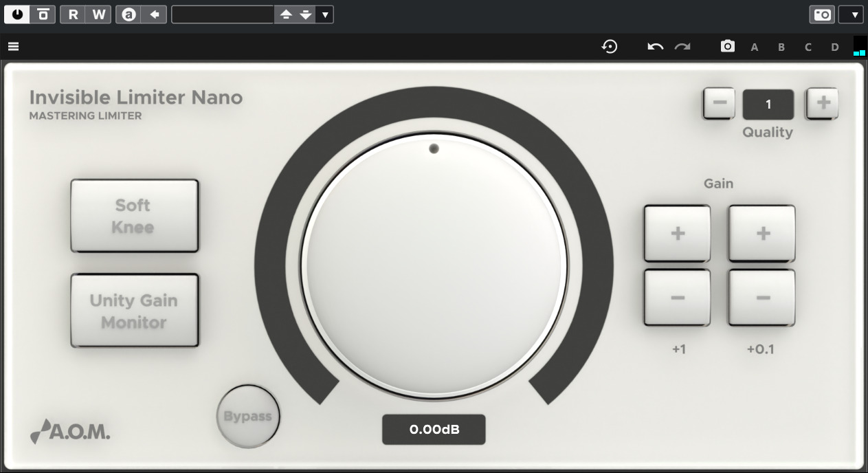Click the left arrow icon in the top bar

coord(154,14)
